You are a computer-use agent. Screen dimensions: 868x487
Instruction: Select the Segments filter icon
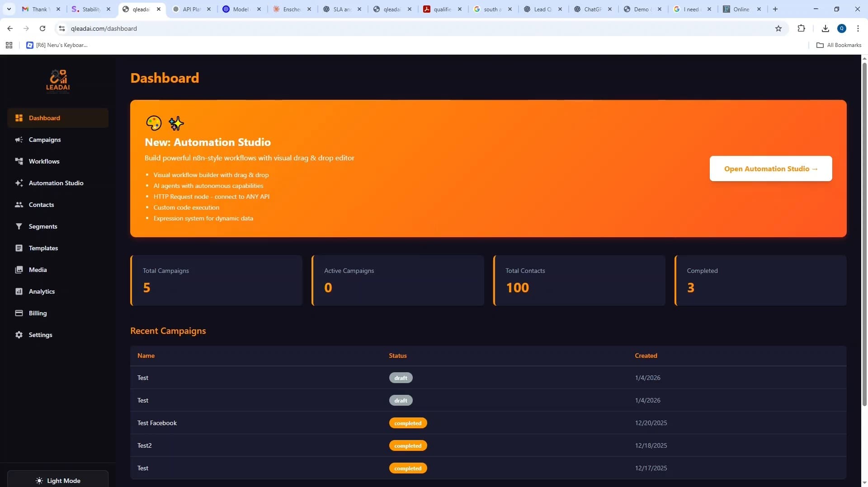pyautogui.click(x=19, y=226)
